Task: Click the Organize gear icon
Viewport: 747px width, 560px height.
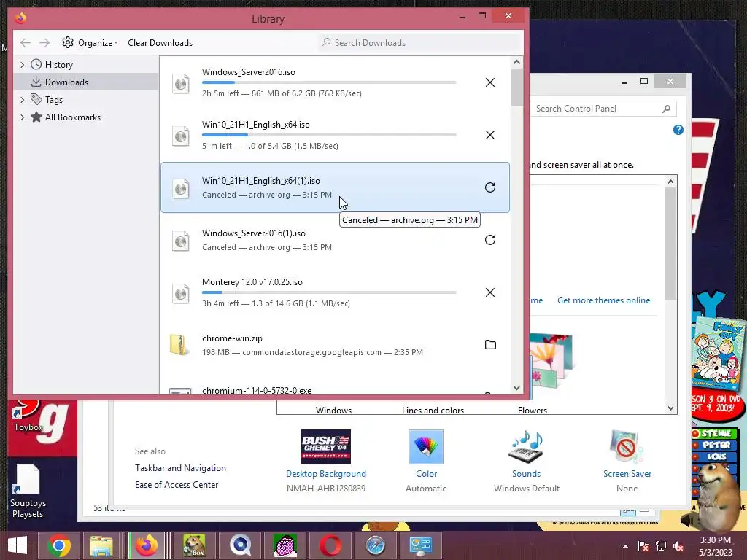Action: (68, 42)
